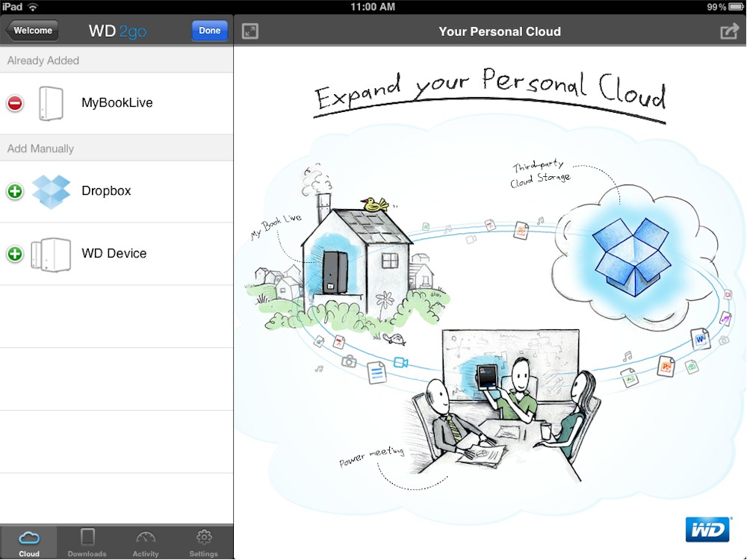Image resolution: width=747 pixels, height=560 pixels.
Task: Tap the battery indicator in the status bar
Action: point(736,7)
